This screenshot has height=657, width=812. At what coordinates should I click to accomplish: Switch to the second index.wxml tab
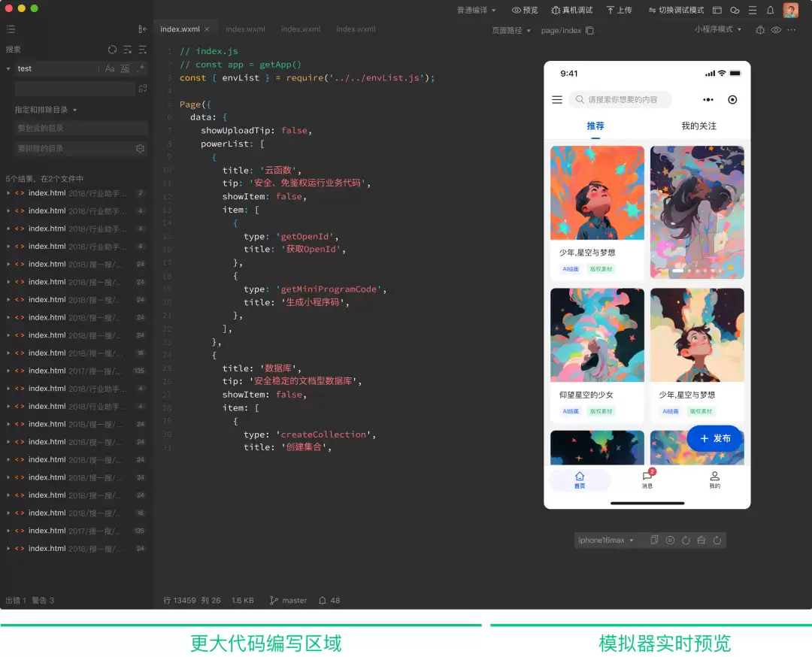point(245,29)
